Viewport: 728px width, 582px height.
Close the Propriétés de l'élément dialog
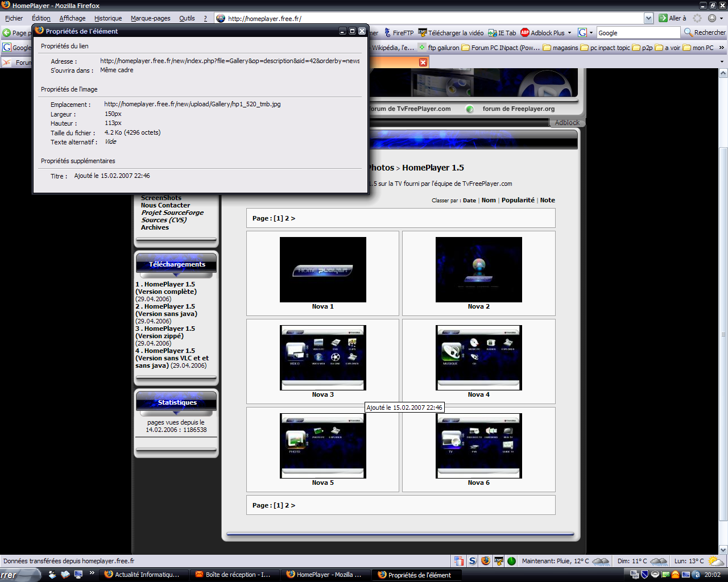(362, 31)
